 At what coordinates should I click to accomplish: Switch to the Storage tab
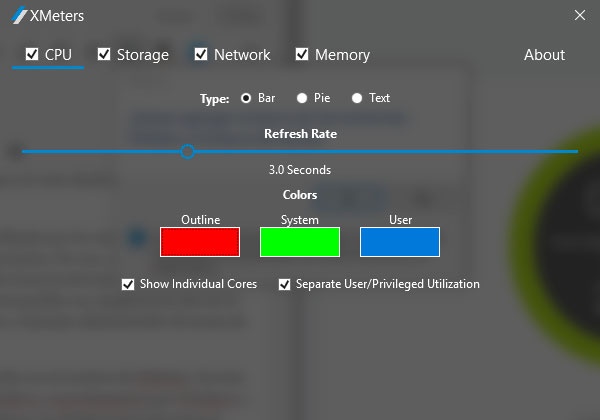tap(142, 55)
